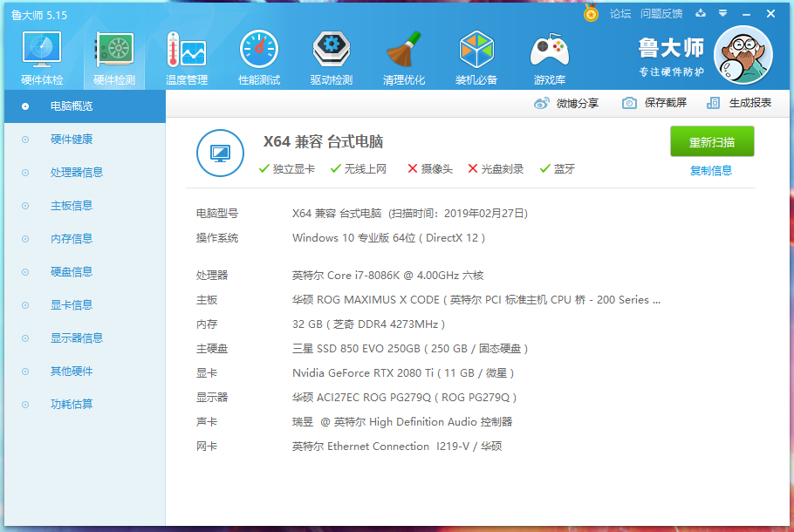The height and width of the screenshot is (532, 794).
Task: Click the 蓝牙 status indicator
Action: pos(557,169)
